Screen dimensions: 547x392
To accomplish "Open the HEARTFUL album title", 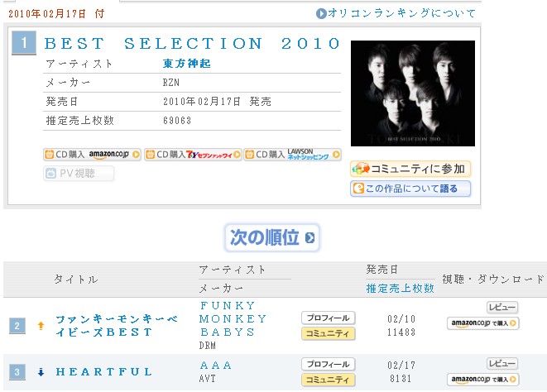I will pyautogui.click(x=104, y=372).
